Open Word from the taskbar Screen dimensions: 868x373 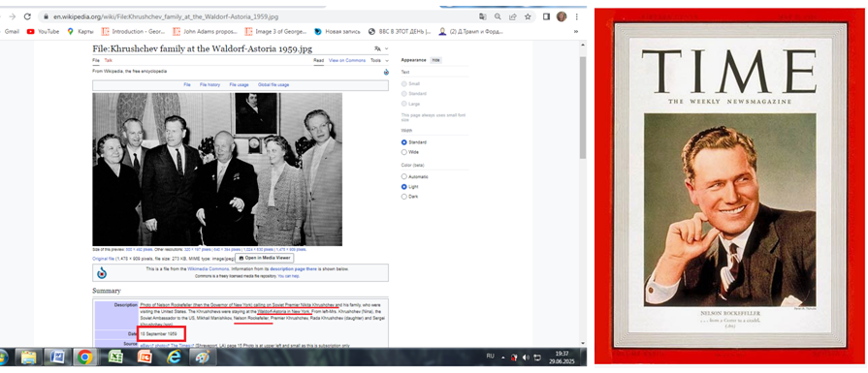click(57, 357)
